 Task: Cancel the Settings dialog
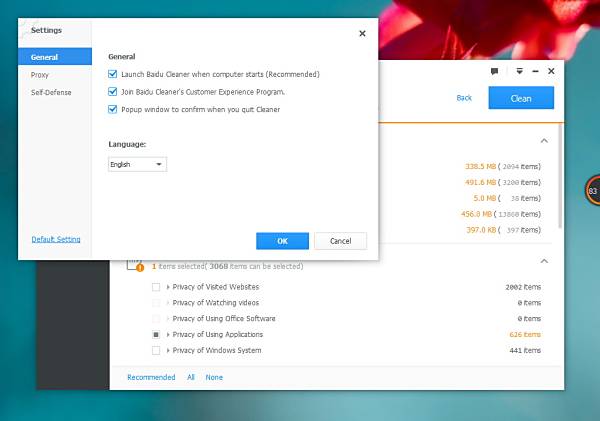click(341, 241)
